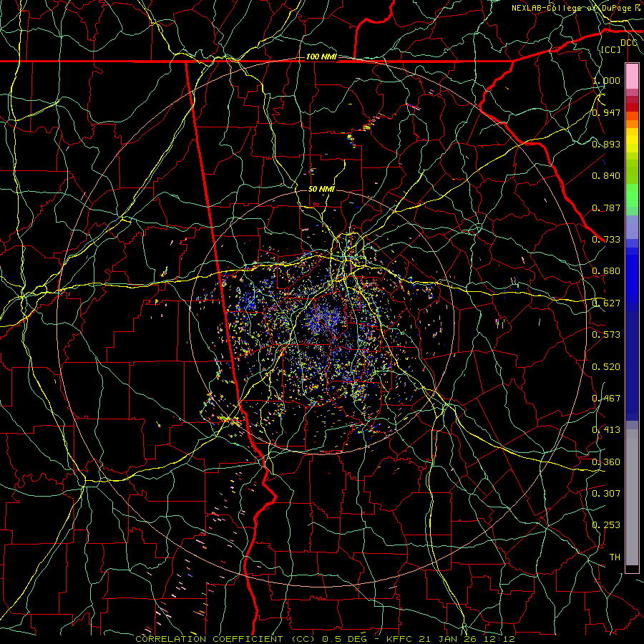The height and width of the screenshot is (644, 644).
Task: Select the 100 NMI range ring label
Action: (x=321, y=57)
